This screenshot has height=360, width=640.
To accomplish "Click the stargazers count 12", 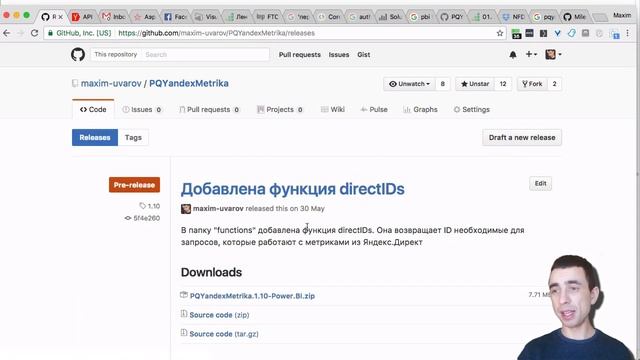I will [x=503, y=84].
